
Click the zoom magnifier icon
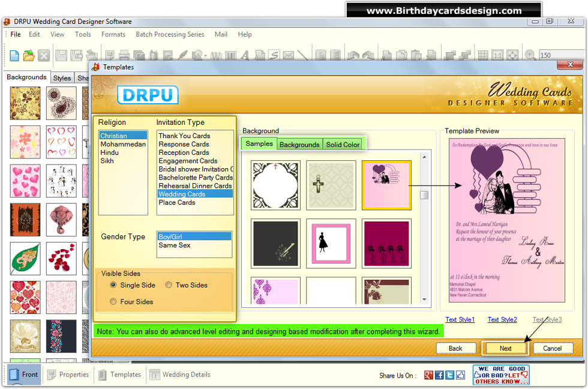[x=530, y=55]
